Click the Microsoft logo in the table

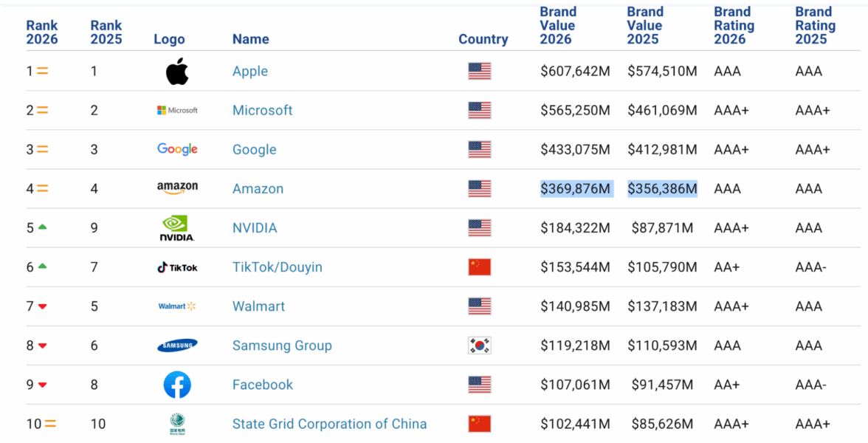click(177, 110)
